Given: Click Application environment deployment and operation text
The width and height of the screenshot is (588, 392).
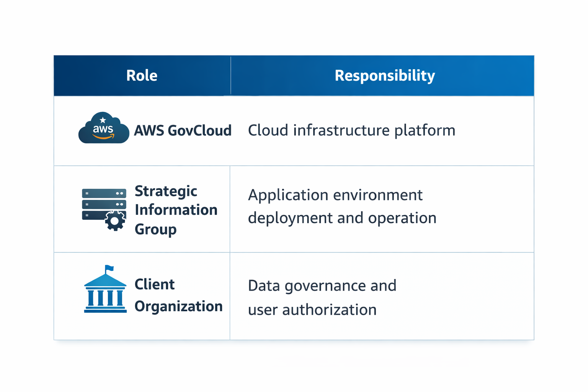Looking at the screenshot, I should [342, 206].
